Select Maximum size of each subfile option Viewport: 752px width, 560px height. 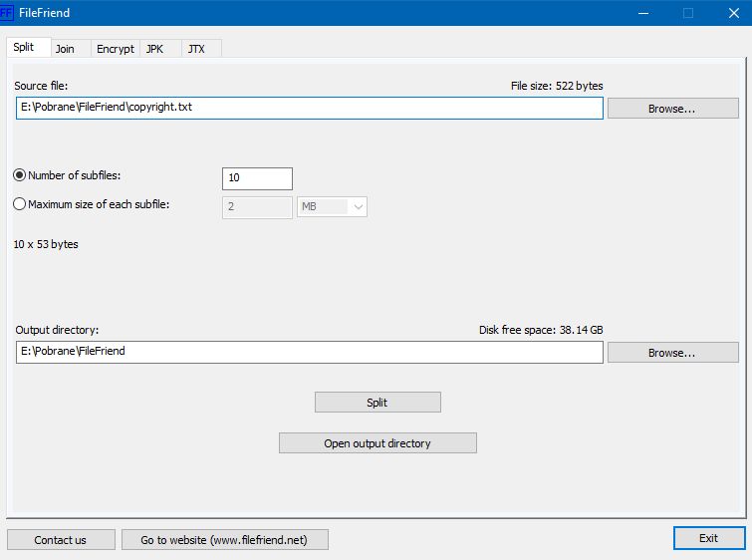(91, 204)
